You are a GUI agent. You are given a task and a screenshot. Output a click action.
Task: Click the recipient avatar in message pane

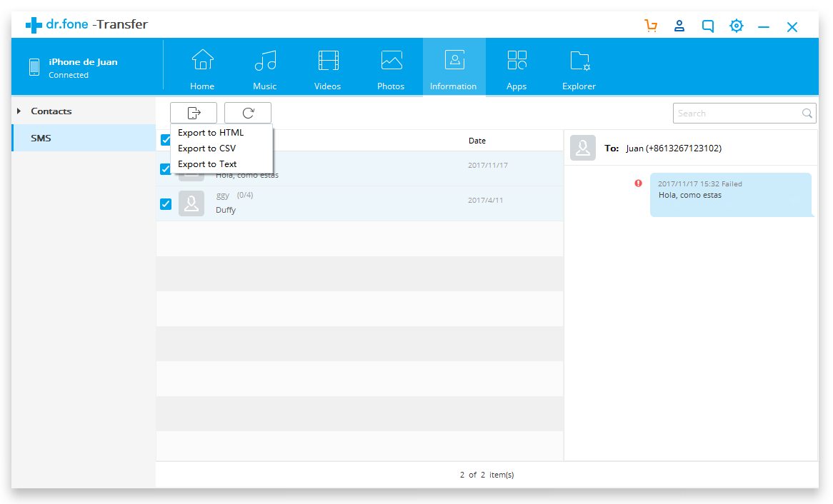point(583,148)
